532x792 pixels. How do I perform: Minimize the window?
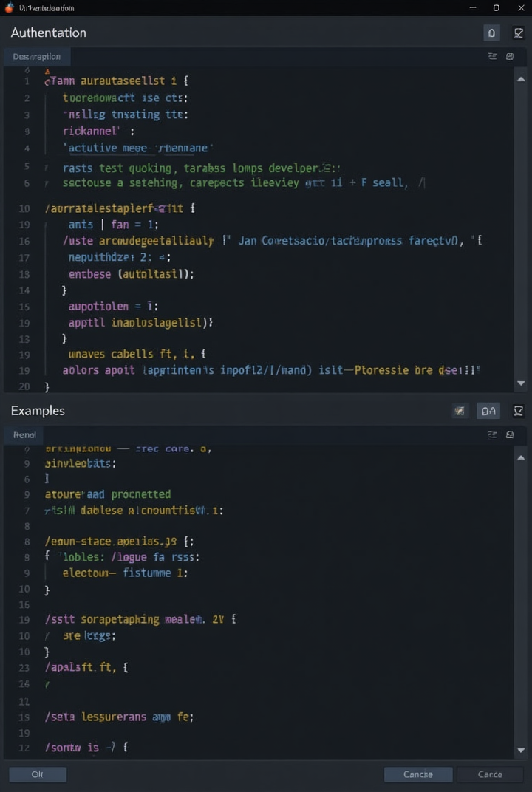[473, 7]
